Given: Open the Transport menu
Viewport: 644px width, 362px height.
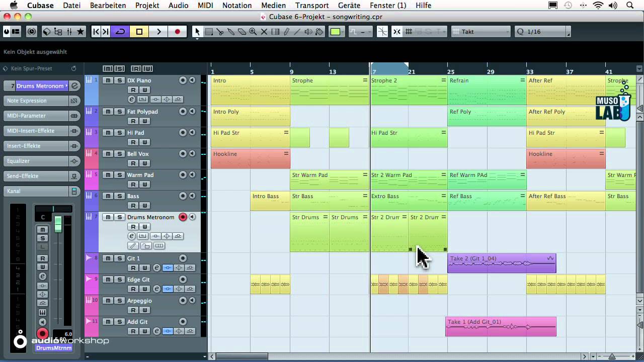Looking at the screenshot, I should (x=312, y=5).
